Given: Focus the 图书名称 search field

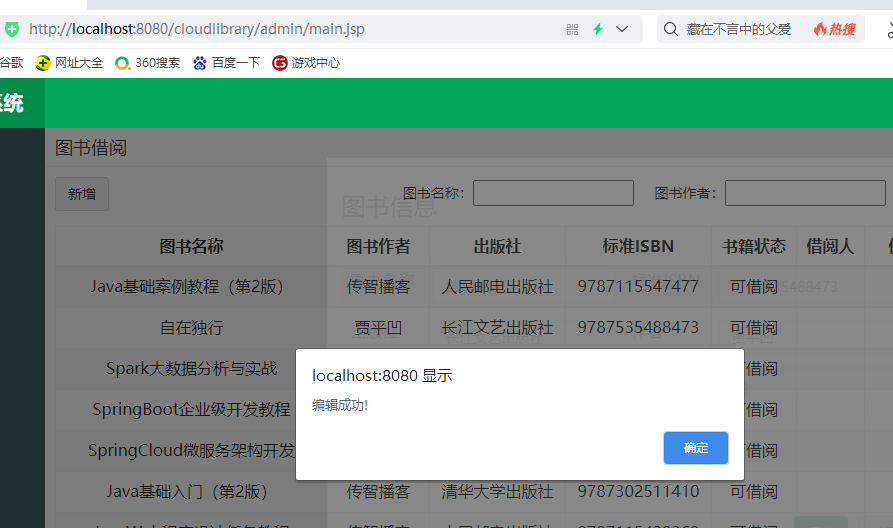Looking at the screenshot, I should [553, 193].
